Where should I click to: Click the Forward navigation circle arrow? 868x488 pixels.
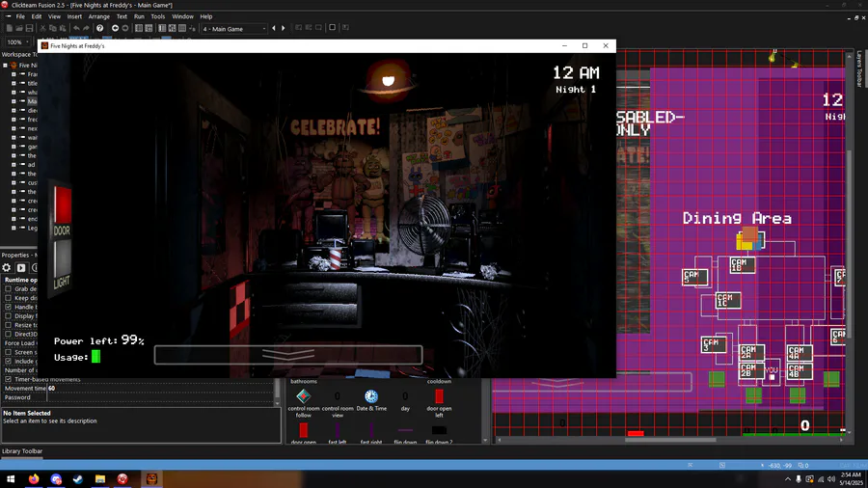click(x=125, y=28)
